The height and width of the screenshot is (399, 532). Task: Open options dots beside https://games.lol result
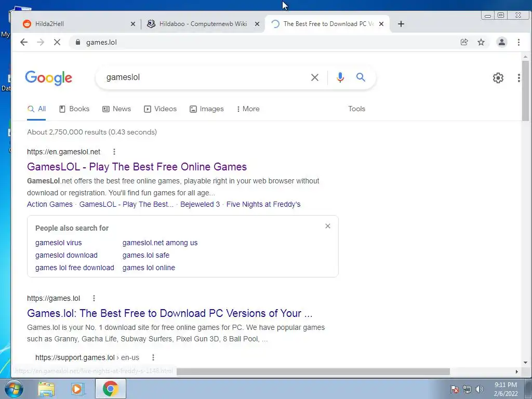[x=94, y=298]
